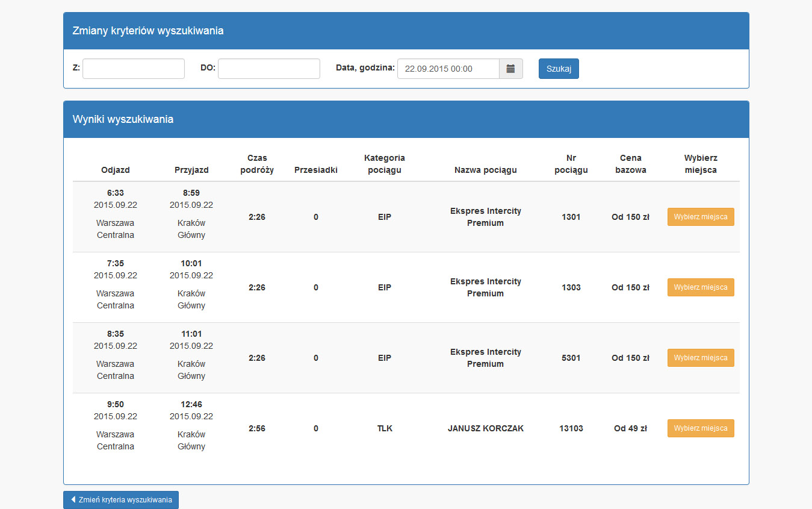Choose seats for train 1303
The image size is (812, 509).
coord(701,287)
